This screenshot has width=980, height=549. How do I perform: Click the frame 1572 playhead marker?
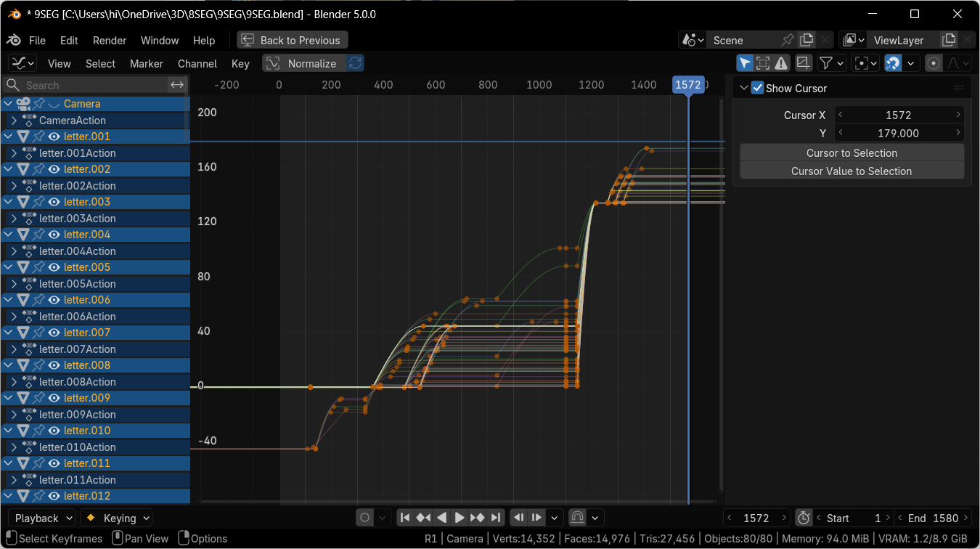(x=687, y=85)
